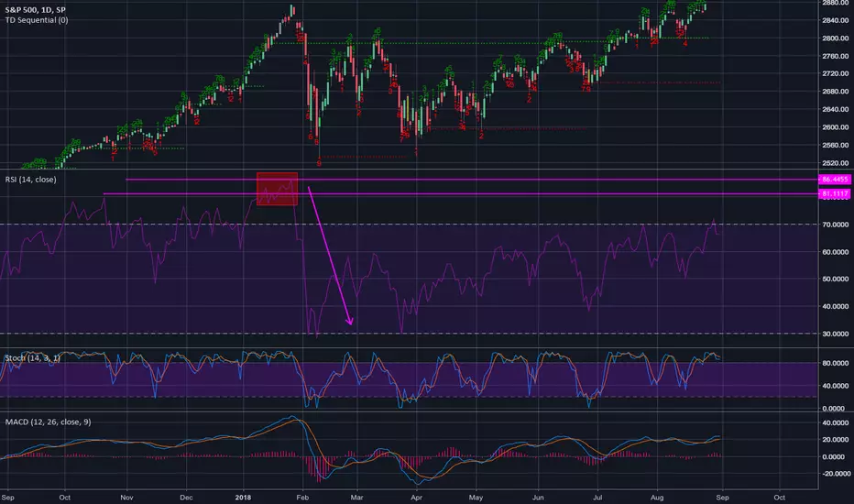This screenshot has height=504, width=854.
Task: Click the 30.0000 RSI scale label
Action: pyautogui.click(x=836, y=334)
